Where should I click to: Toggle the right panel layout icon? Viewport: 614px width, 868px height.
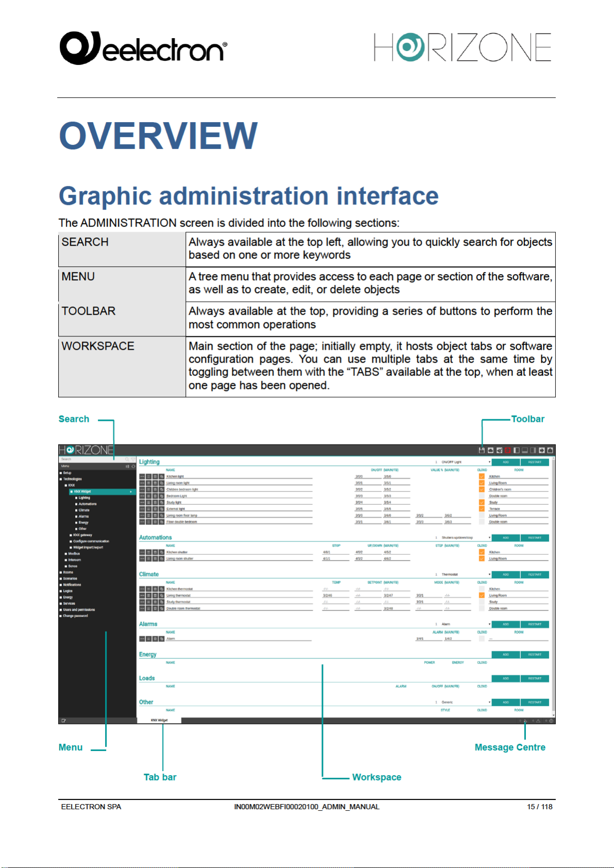[533, 450]
